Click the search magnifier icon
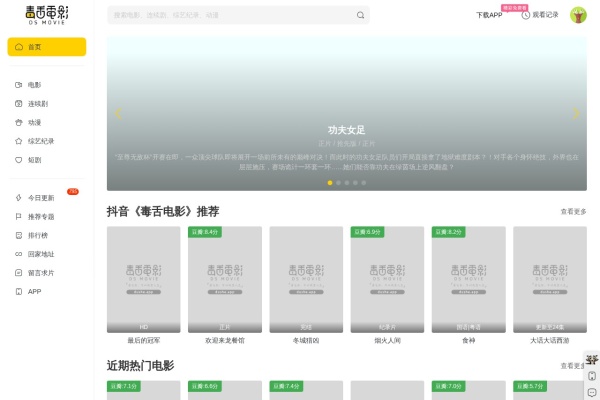 pos(360,15)
